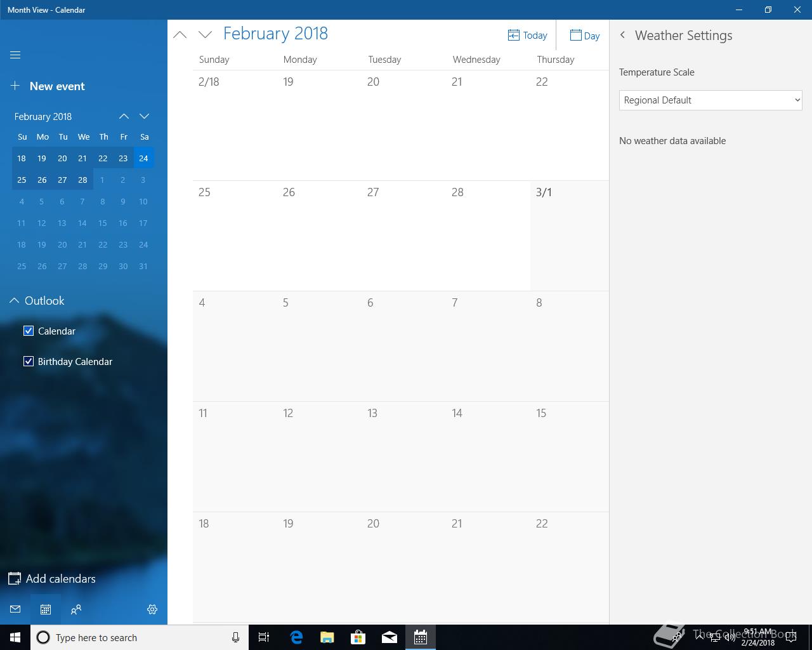
Task: Uncheck the Calendar checkbox
Action: [x=29, y=331]
